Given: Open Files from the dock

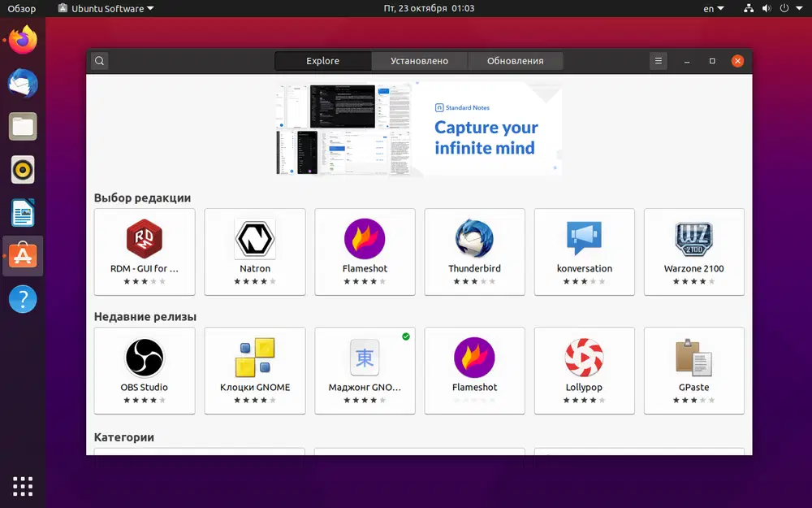Looking at the screenshot, I should click(x=23, y=126).
